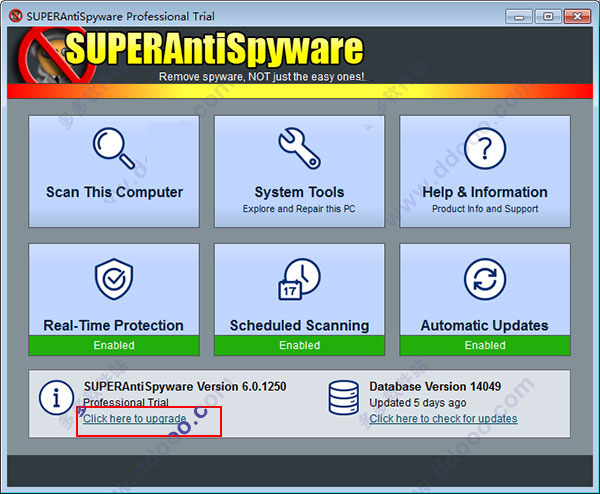
Task: Click the clock calendar Scheduled Scanning icon
Action: point(299,279)
